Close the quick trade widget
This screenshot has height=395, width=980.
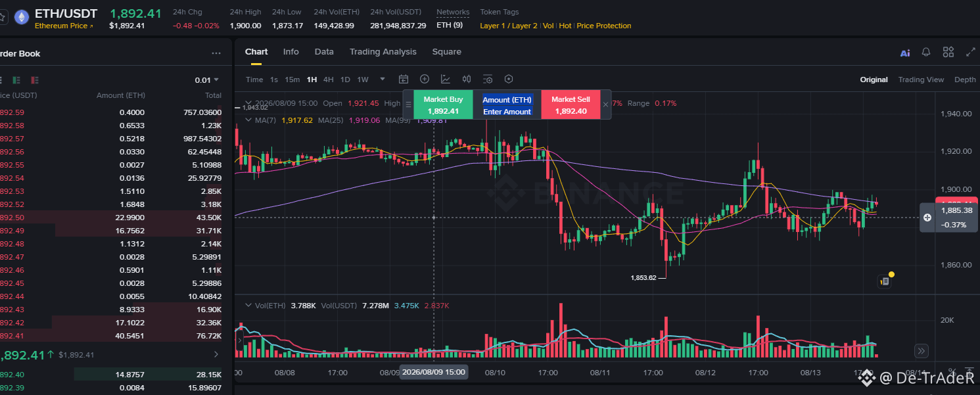tap(605, 105)
